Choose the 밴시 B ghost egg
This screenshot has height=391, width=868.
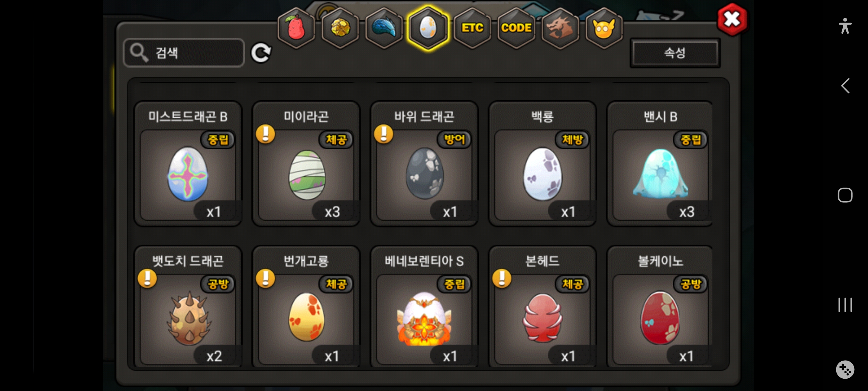click(660, 164)
